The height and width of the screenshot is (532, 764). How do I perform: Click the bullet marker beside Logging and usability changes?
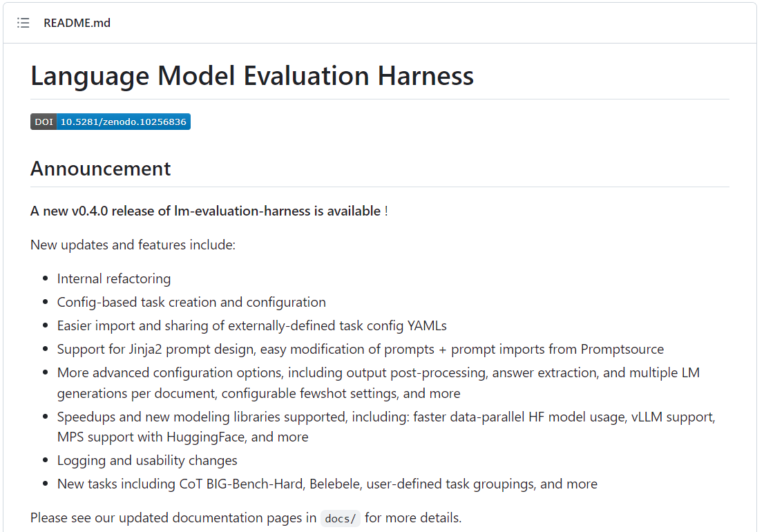click(44, 460)
